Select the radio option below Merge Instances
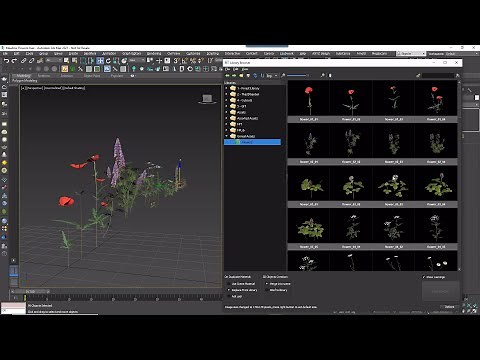This screenshot has height=360, width=480. coord(267,290)
